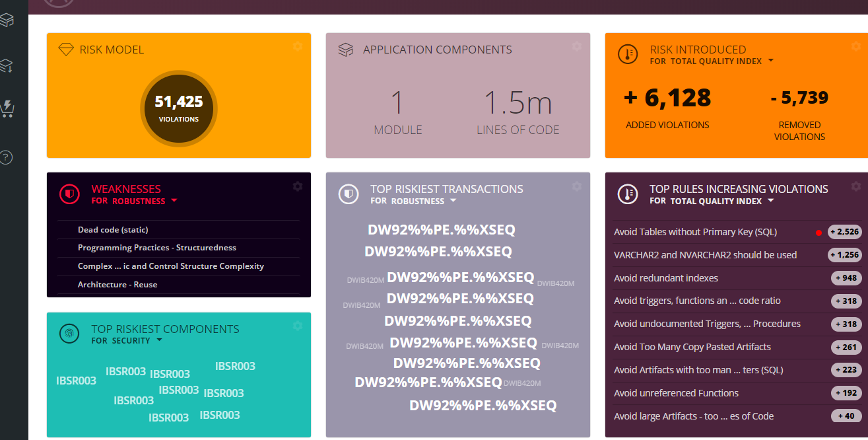The height and width of the screenshot is (440, 868).
Task: Click the help question mark sidebar icon
Action: click(x=7, y=157)
